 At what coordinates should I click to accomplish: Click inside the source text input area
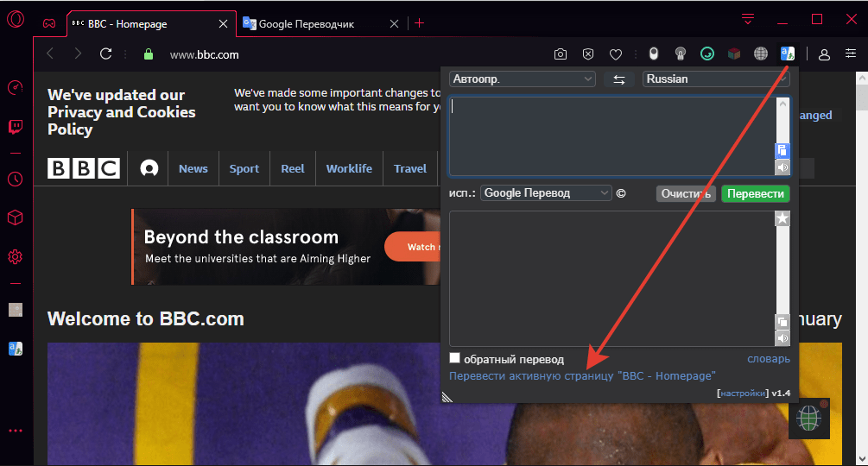tap(611, 135)
